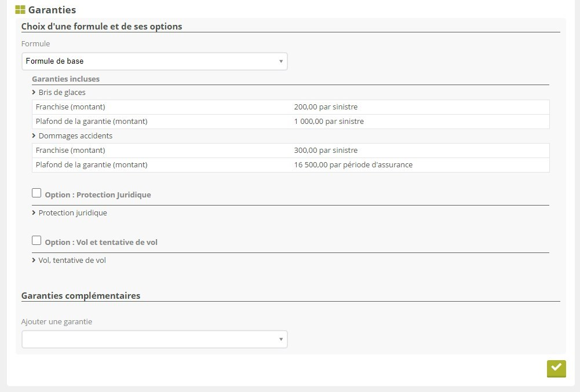Click the Garanties incluses subheading
The image size is (580, 392).
pyautogui.click(x=65, y=79)
